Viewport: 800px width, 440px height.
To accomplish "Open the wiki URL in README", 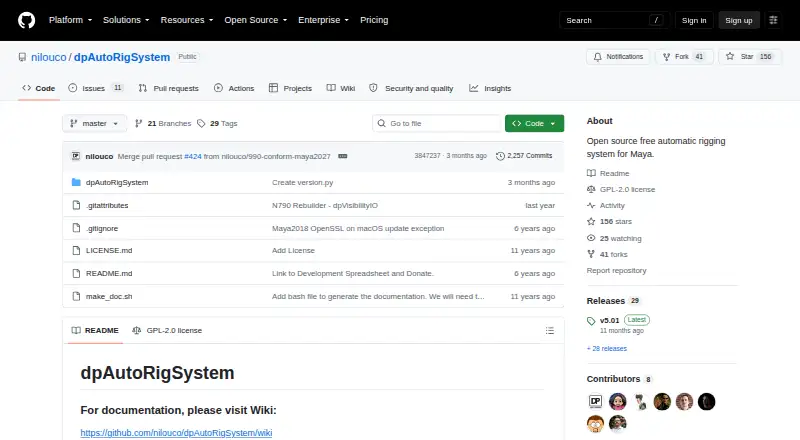I will [x=176, y=433].
